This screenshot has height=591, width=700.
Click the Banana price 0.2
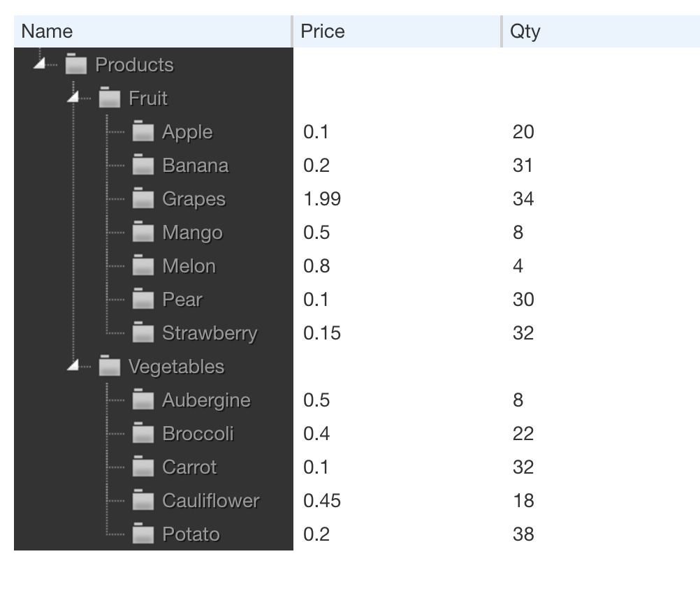point(316,166)
